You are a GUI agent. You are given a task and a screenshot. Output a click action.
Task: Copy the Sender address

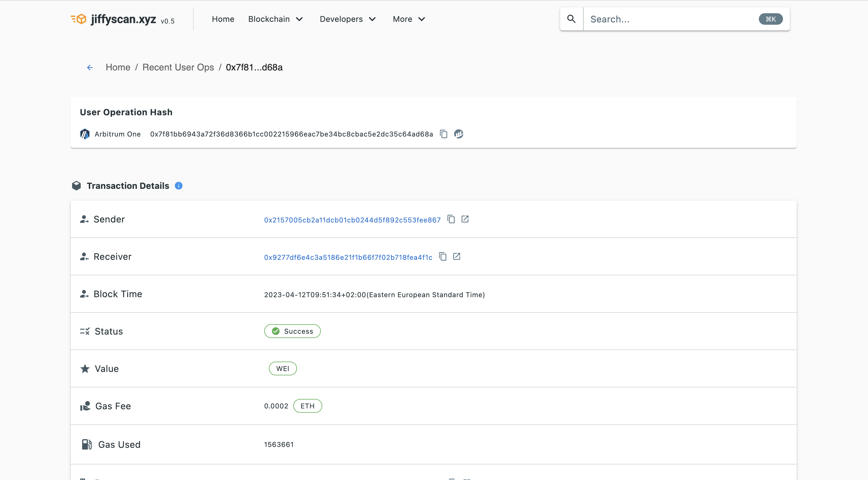(451, 219)
